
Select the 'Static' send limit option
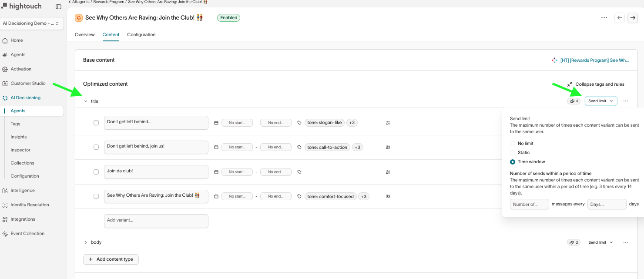click(513, 152)
